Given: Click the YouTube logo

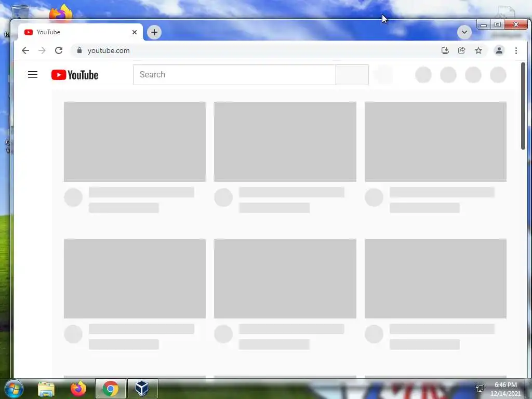Looking at the screenshot, I should 75,75.
